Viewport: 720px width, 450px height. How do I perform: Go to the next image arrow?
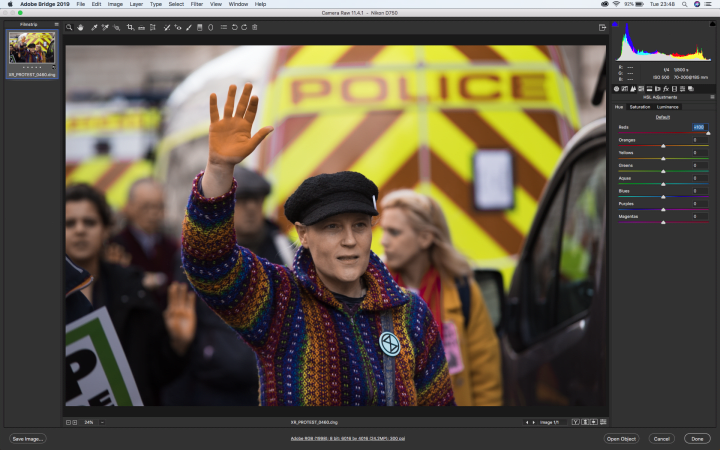(x=534, y=422)
